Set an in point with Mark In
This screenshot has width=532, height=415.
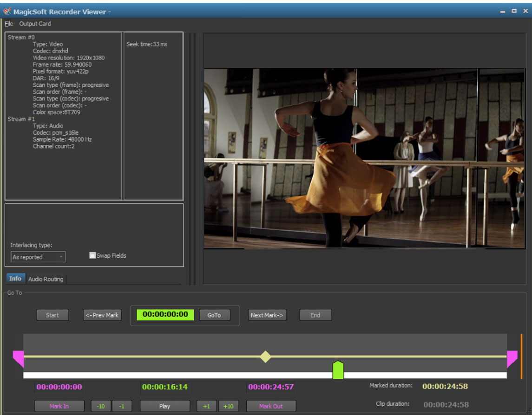[x=59, y=406]
